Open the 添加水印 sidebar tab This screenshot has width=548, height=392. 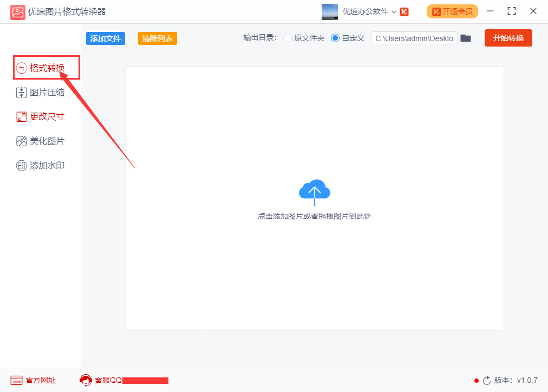[41, 166]
